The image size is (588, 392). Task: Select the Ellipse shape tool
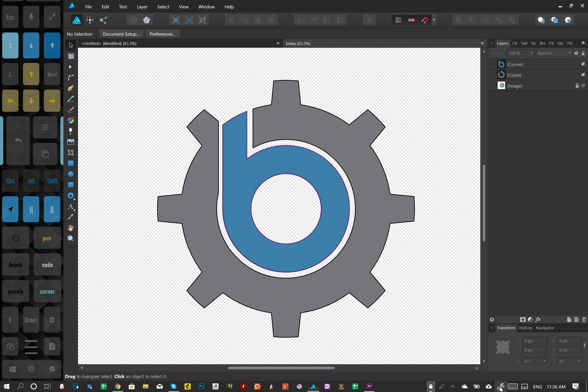[71, 174]
